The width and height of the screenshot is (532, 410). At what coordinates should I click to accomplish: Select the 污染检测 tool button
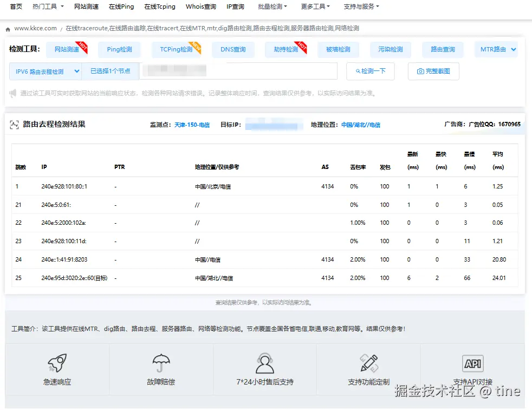click(x=390, y=49)
